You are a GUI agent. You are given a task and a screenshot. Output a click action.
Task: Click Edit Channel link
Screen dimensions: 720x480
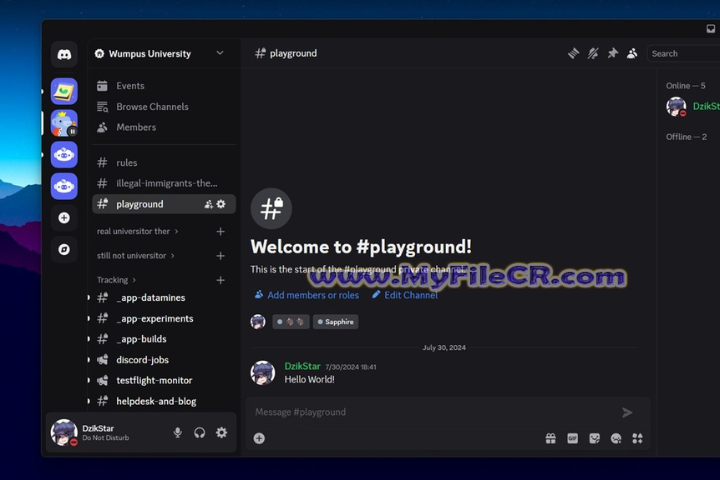coord(405,295)
